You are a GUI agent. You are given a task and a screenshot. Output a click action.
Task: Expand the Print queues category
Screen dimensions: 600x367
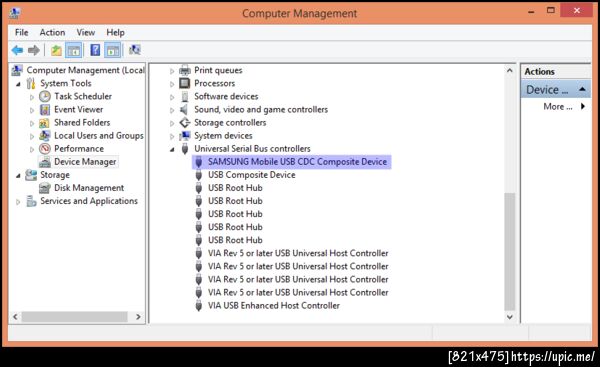pyautogui.click(x=172, y=71)
